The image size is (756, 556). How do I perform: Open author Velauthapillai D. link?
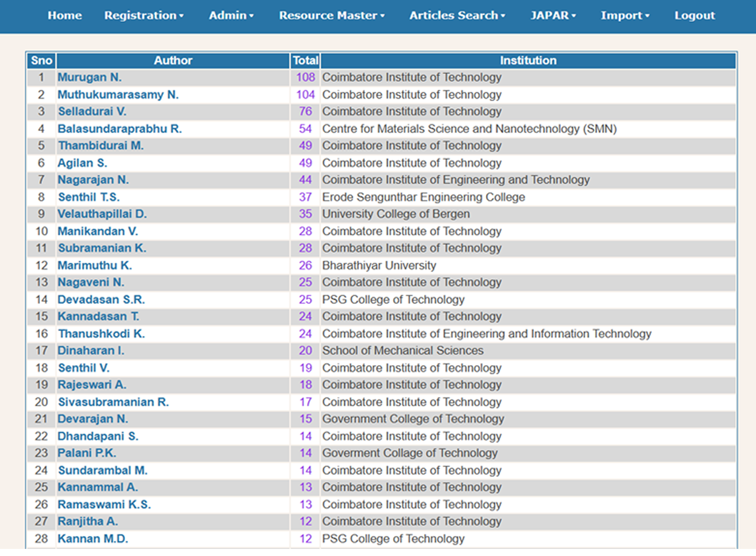102,214
